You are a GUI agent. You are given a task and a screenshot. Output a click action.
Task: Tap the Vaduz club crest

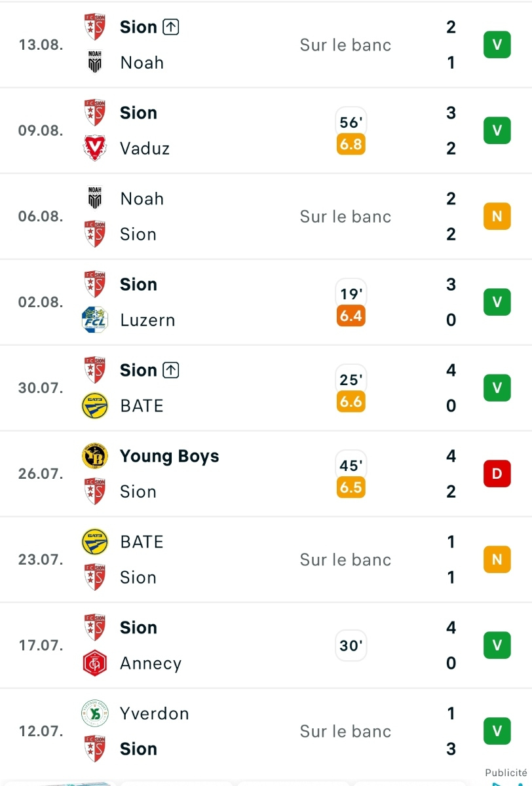click(95, 148)
